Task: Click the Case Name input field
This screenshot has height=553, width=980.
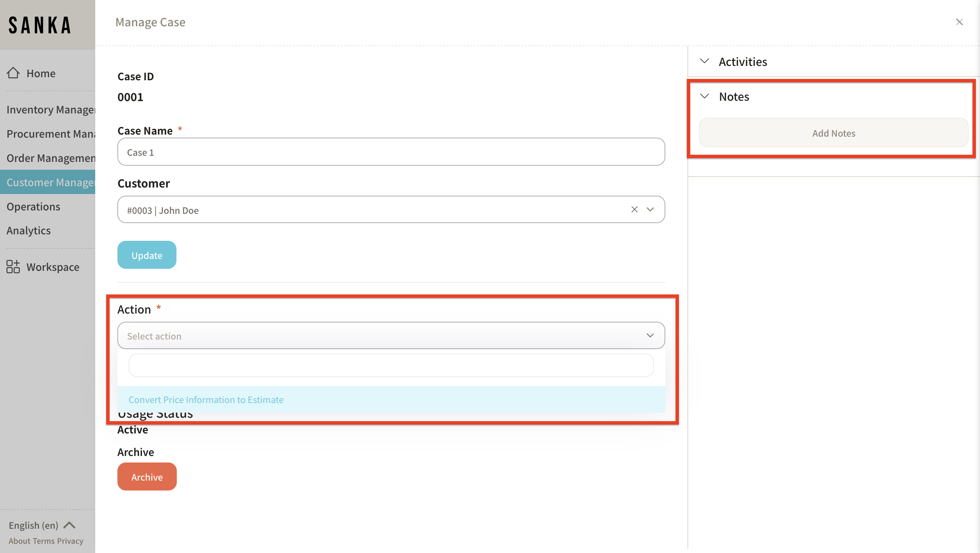Action: 391,152
